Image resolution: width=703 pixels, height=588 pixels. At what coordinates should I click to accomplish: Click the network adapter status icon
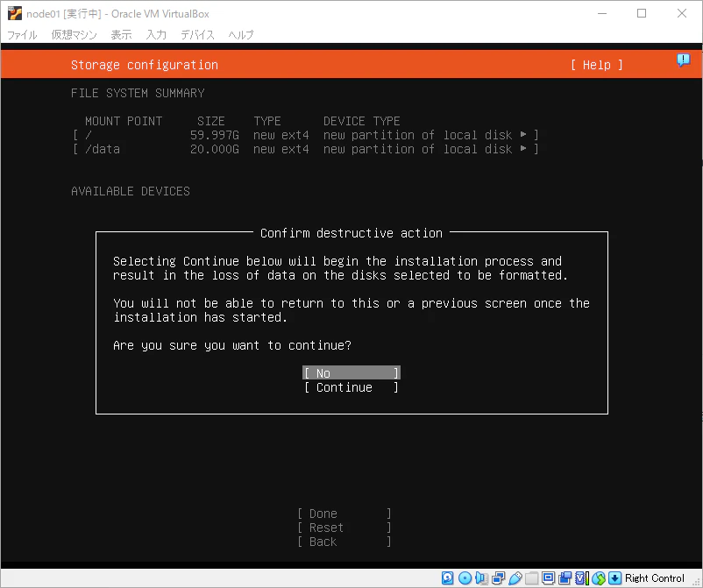tap(498, 577)
